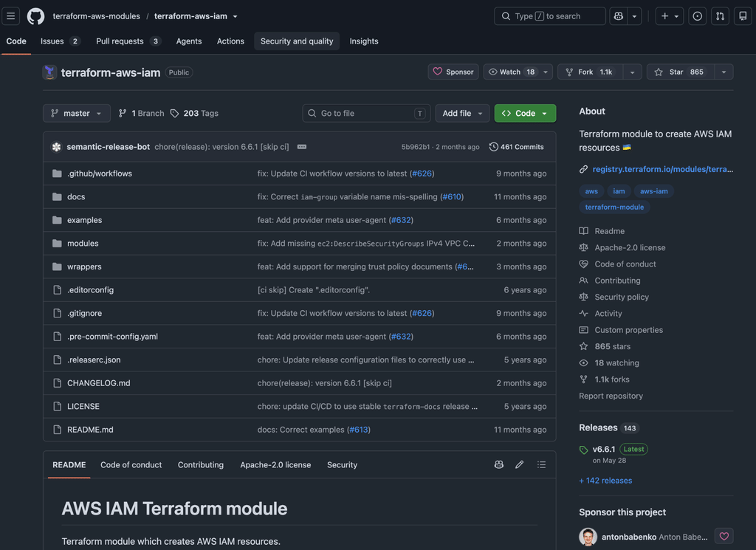Open the docs folder

tap(76, 196)
